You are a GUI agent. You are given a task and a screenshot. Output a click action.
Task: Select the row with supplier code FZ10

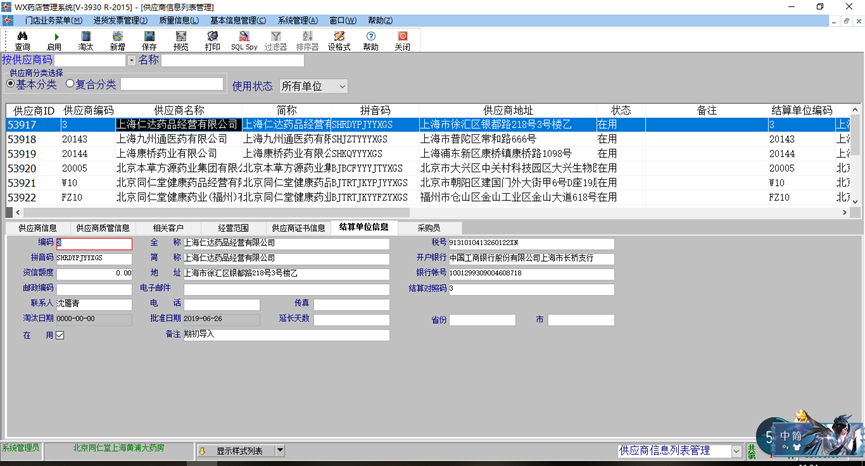pyautogui.click(x=428, y=197)
